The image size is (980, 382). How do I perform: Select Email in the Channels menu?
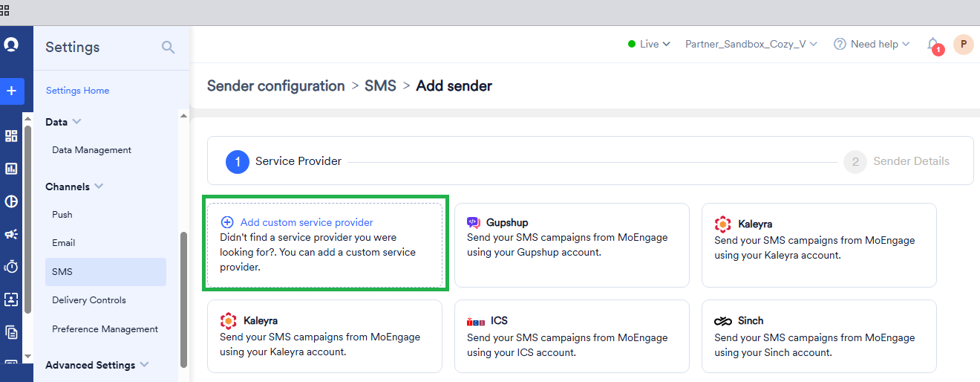point(64,243)
